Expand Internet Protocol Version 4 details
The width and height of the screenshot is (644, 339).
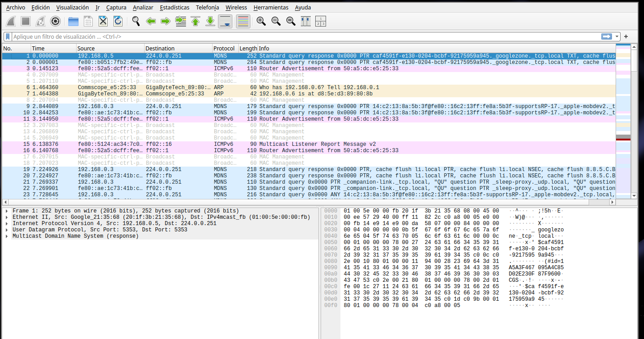[x=6, y=223]
